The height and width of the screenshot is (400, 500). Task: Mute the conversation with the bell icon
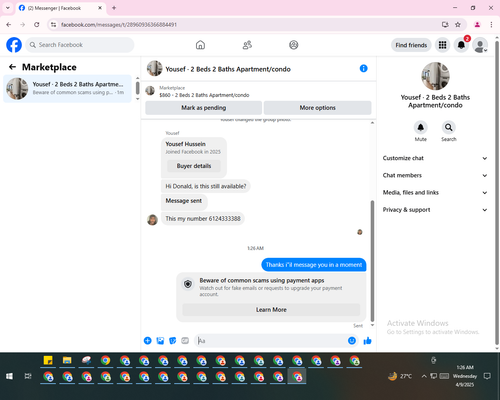pyautogui.click(x=421, y=127)
